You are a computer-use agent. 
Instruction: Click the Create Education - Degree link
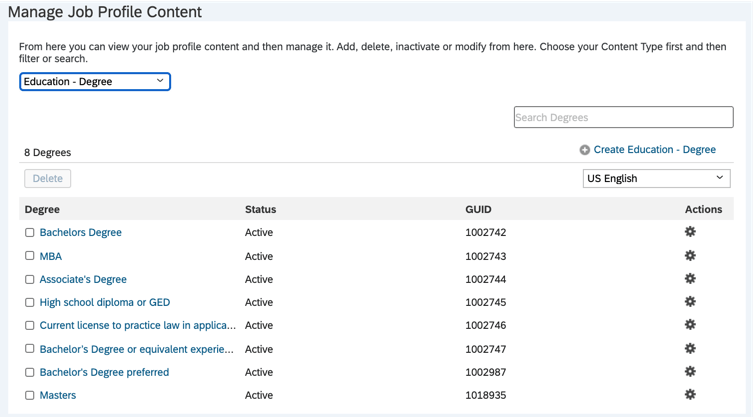tap(654, 150)
